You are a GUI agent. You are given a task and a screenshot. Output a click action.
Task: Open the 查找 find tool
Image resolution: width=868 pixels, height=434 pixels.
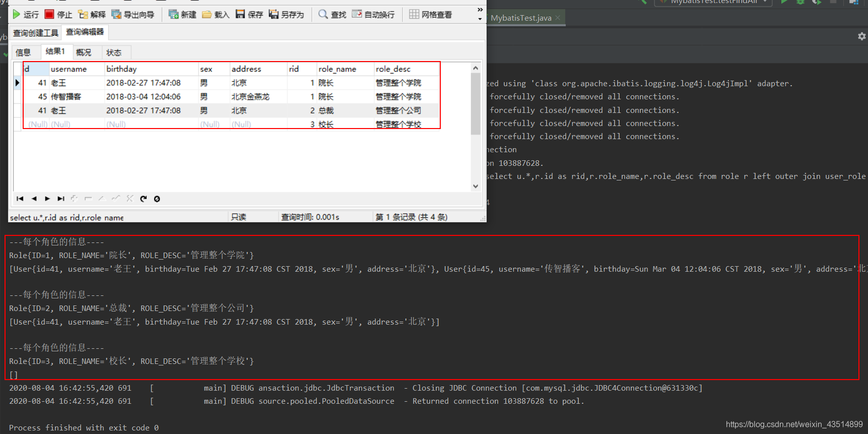coord(332,15)
